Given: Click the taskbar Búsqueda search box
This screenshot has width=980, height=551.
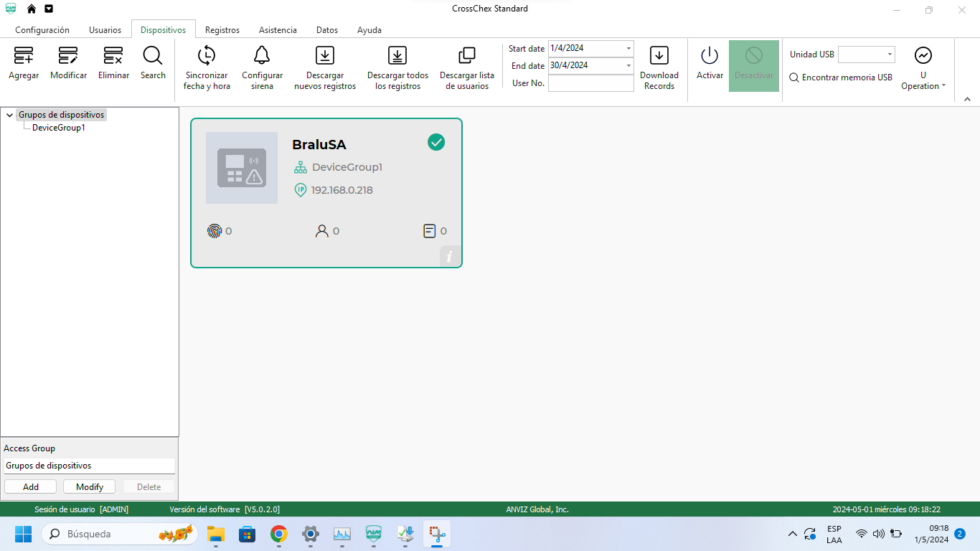Looking at the screenshot, I should tap(120, 534).
